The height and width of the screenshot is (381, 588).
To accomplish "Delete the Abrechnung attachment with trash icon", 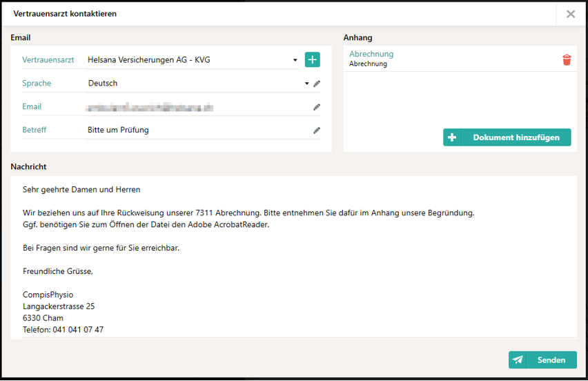I will click(567, 60).
